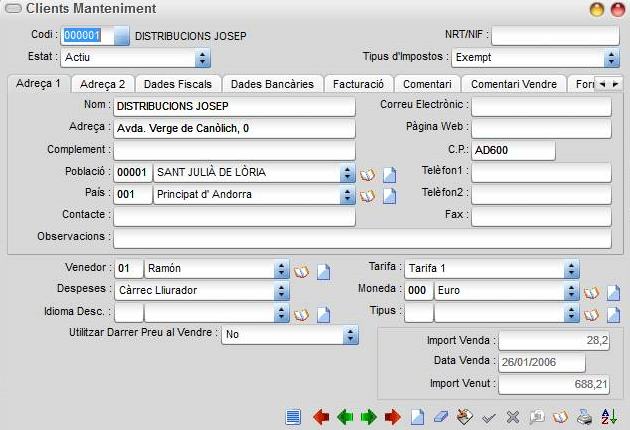Click new page icon beside Població
The height and width of the screenshot is (430, 630).
tap(389, 175)
